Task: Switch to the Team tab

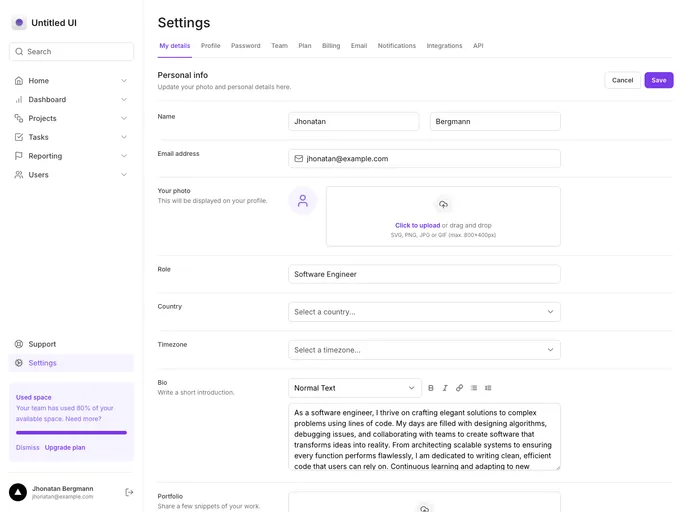Action: coord(280,46)
